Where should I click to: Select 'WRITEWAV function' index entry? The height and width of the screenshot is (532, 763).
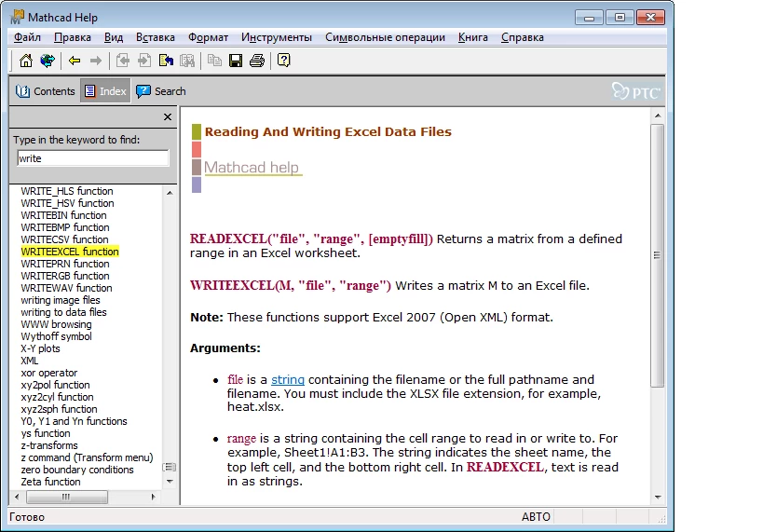pyautogui.click(x=66, y=288)
